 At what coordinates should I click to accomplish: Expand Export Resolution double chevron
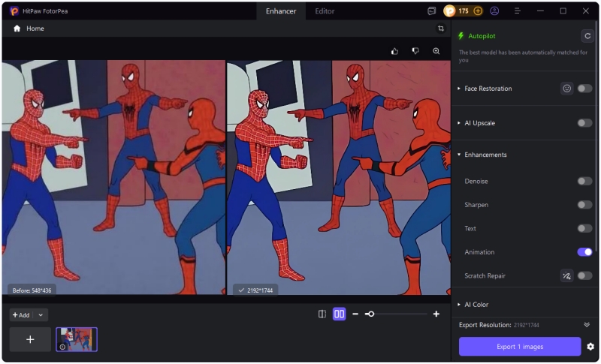click(x=587, y=324)
